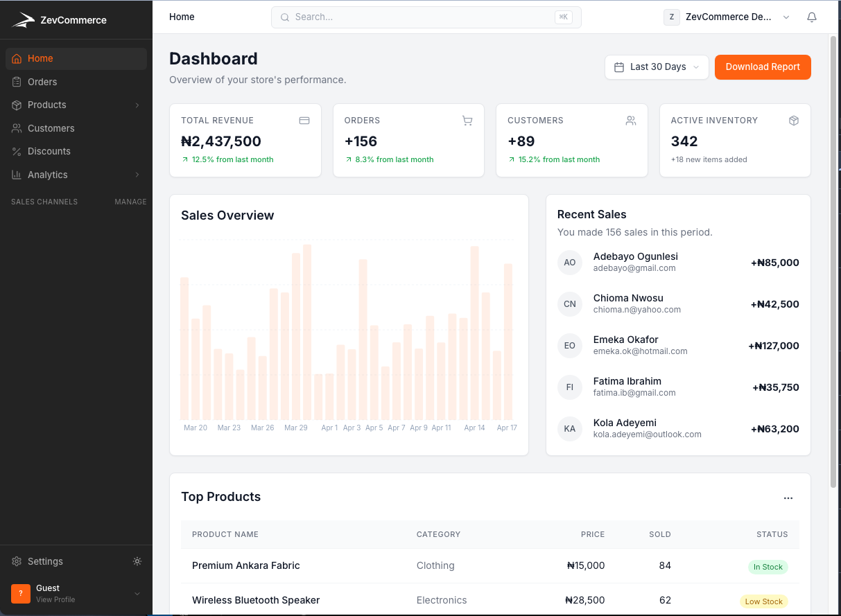Click the search magnifier icon
The image size is (841, 616).
point(284,17)
